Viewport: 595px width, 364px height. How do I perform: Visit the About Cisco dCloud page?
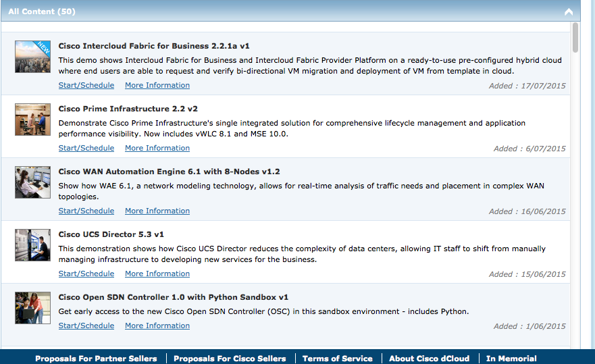430,359
